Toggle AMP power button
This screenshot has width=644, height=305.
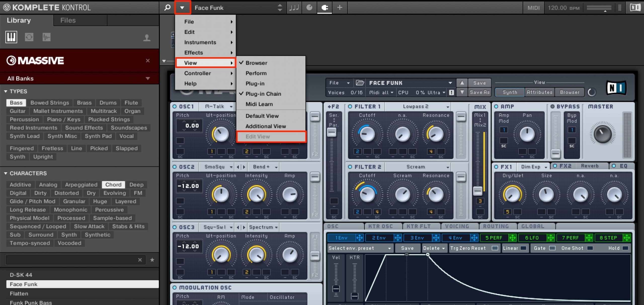click(x=496, y=107)
